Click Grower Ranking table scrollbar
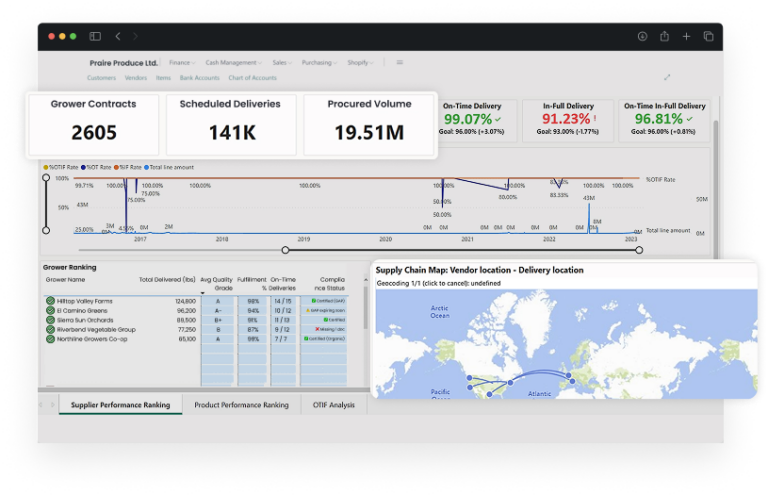 click(365, 307)
